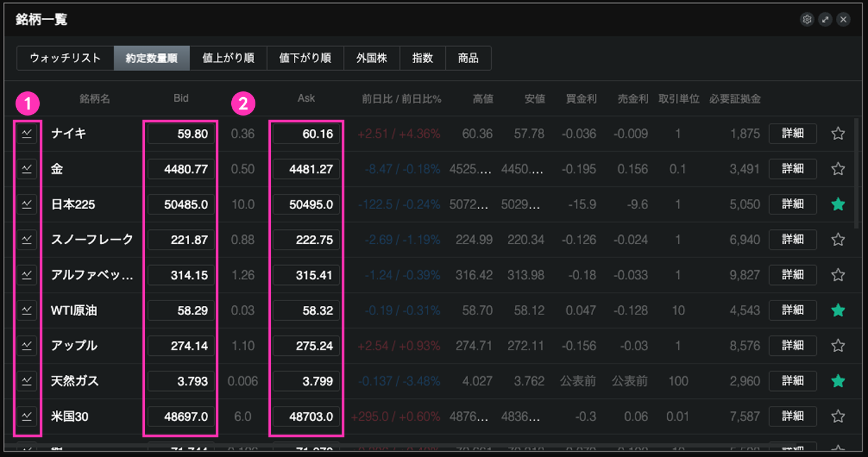
Task: Click the 前日比 / 前日比% column header
Action: 402,99
